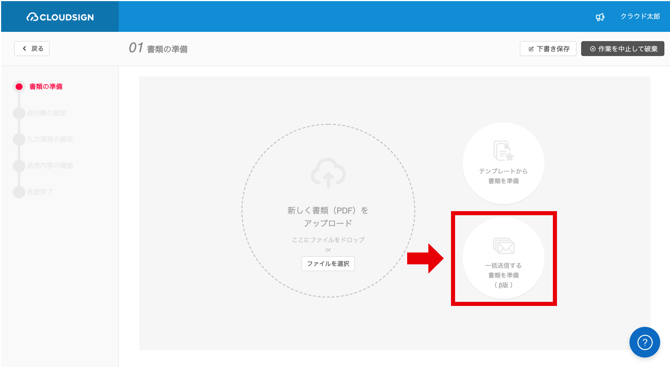This screenshot has width=670, height=368.
Task: Select the 書類の準備 step indicator
Action: 19,87
